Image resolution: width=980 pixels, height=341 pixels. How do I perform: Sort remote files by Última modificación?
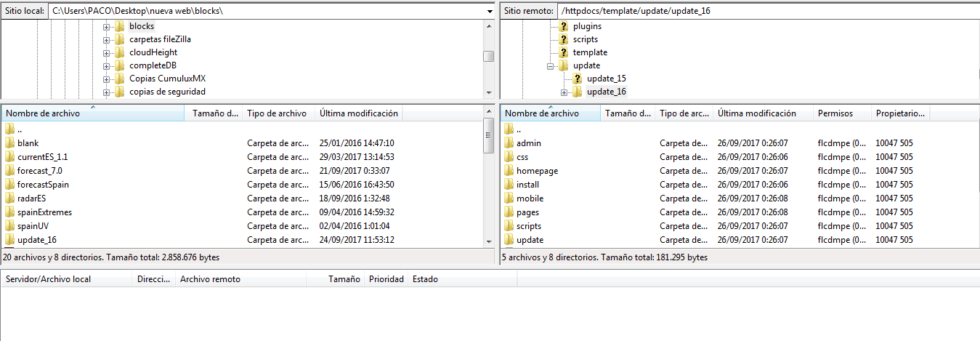click(763, 113)
